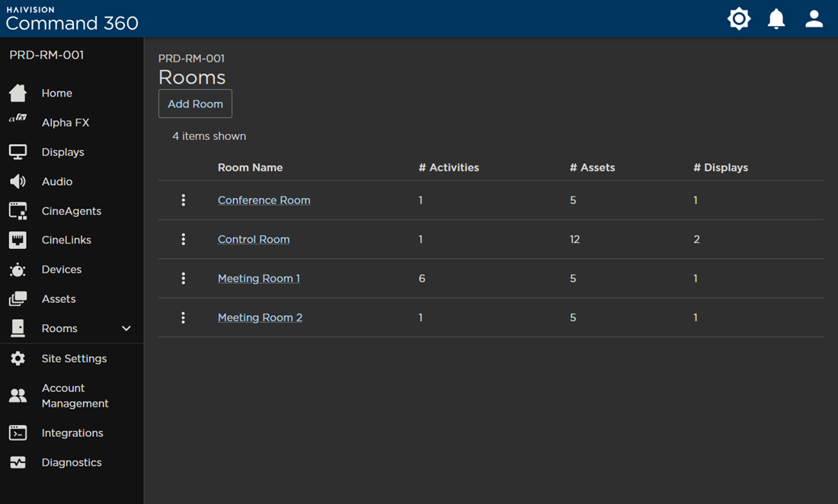Open the CineLinks menu item
This screenshot has width=838, height=504.
click(x=66, y=241)
